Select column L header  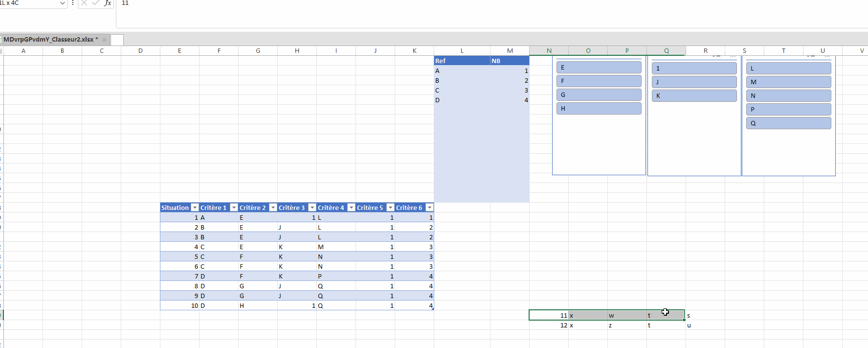[462, 51]
